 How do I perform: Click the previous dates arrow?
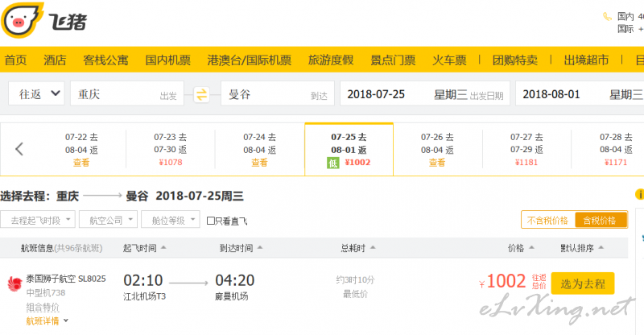19,149
